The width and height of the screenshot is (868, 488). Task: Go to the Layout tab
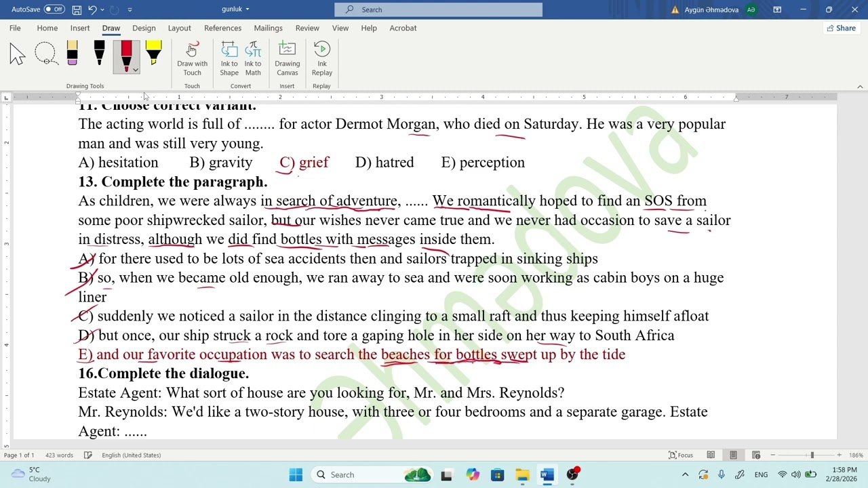179,28
